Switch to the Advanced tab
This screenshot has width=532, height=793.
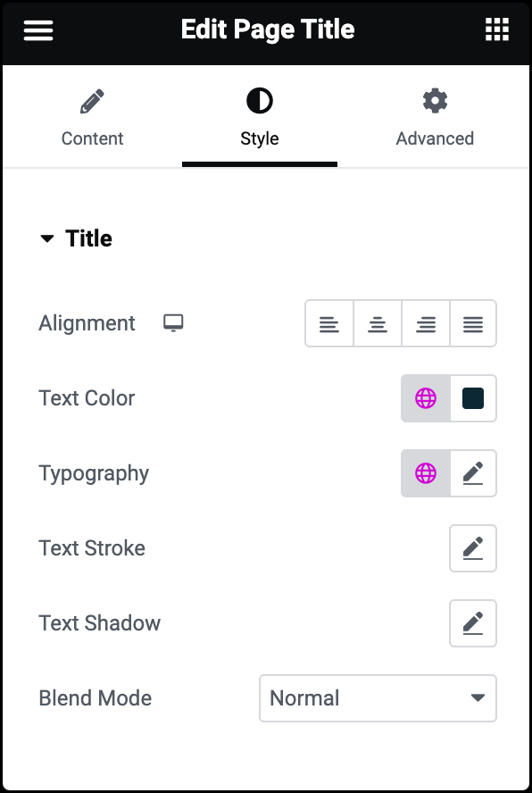pos(435,118)
